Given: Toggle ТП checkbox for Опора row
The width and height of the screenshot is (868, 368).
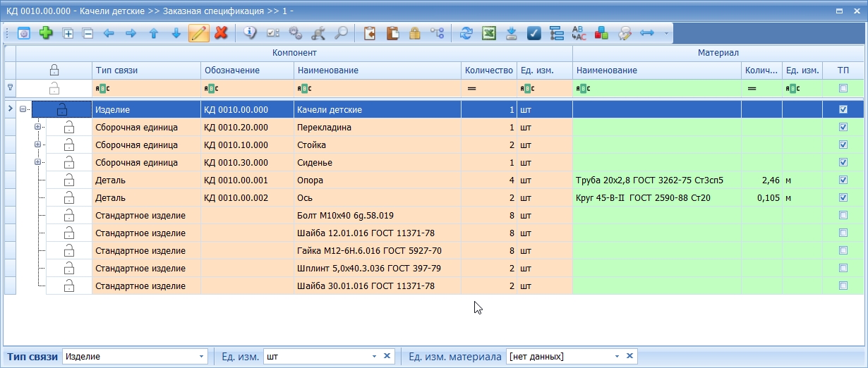Looking at the screenshot, I should (x=843, y=180).
